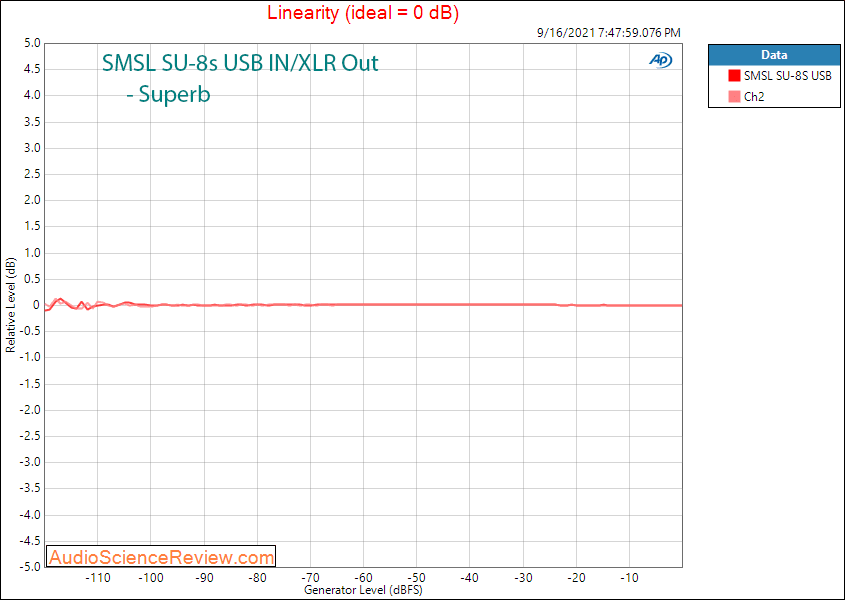Screen dimensions: 845x600
Task: Click the -40 x-axis tick label
Action: click(469, 578)
